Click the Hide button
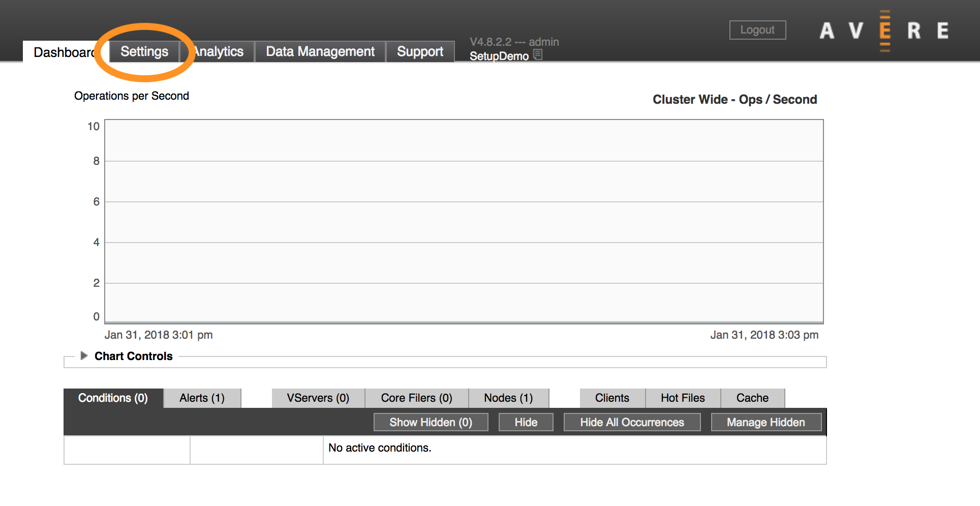 526,422
